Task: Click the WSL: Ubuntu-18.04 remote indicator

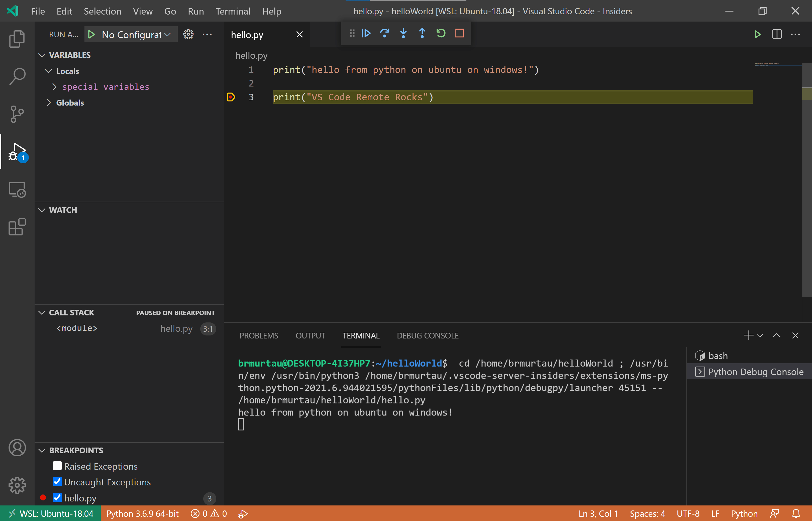Action: point(51,513)
